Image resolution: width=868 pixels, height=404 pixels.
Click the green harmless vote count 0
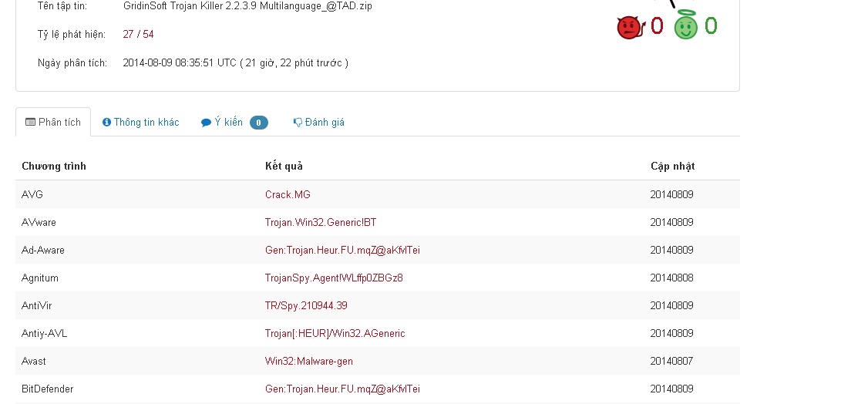point(711,25)
